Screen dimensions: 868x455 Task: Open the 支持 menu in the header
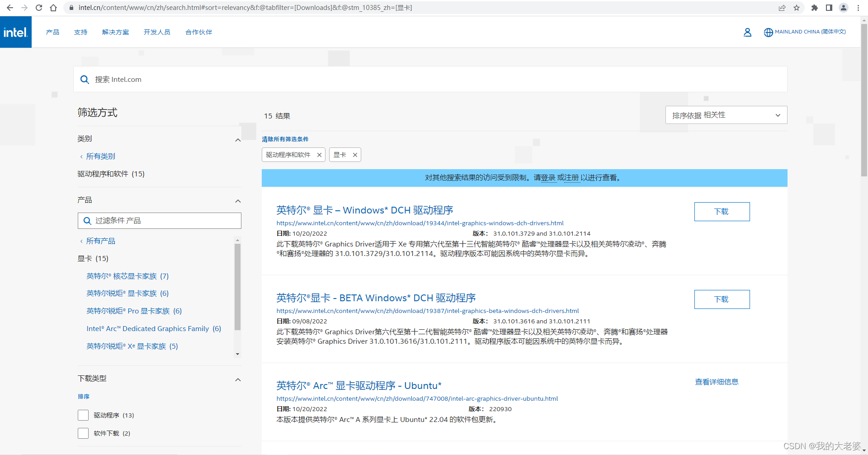80,32
